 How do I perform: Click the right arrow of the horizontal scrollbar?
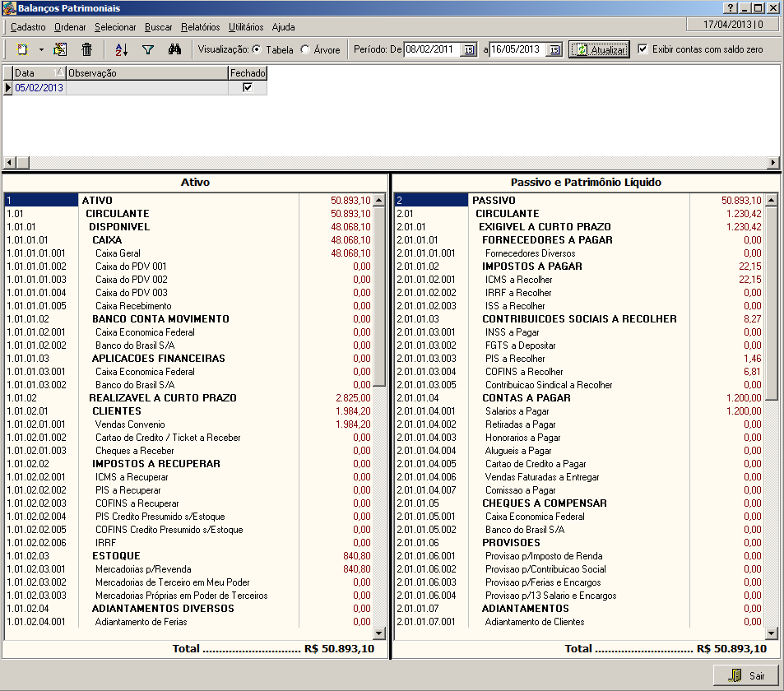click(773, 163)
